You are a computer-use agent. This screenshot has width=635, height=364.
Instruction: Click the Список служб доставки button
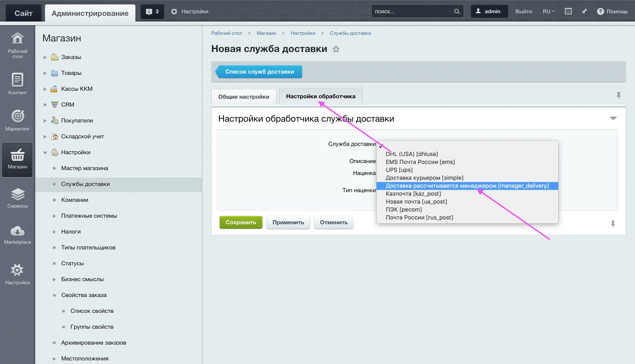260,71
